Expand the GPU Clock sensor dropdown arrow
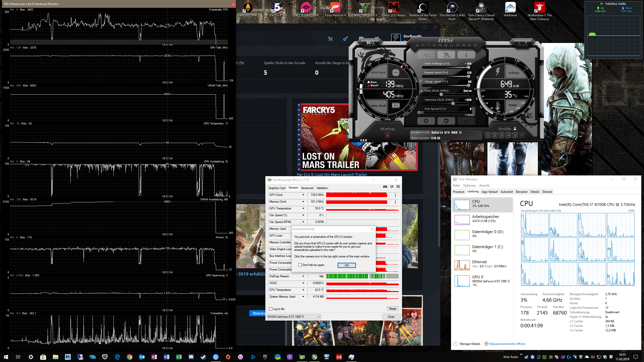Image resolution: width=644 pixels, height=362 pixels. coord(303,195)
